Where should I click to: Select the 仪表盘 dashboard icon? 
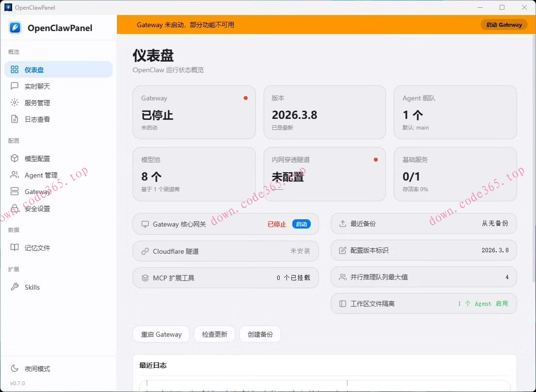coord(16,69)
